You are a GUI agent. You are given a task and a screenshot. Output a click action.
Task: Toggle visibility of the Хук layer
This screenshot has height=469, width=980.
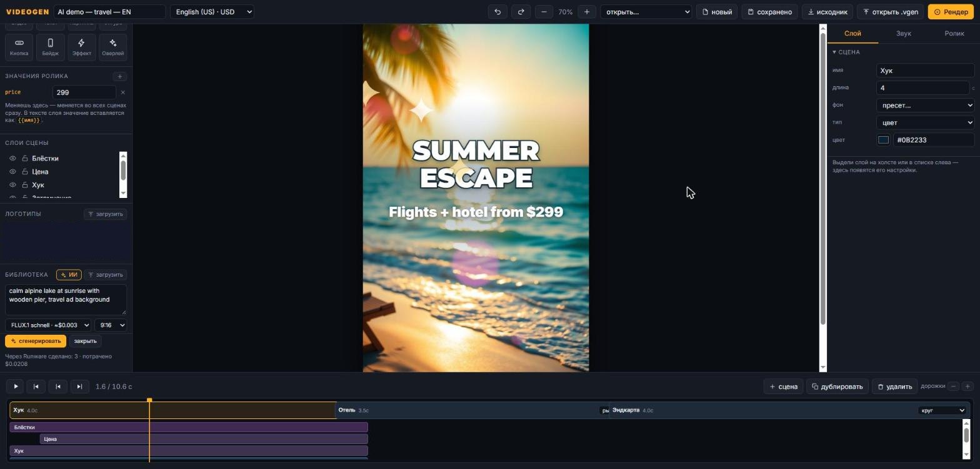(x=12, y=185)
